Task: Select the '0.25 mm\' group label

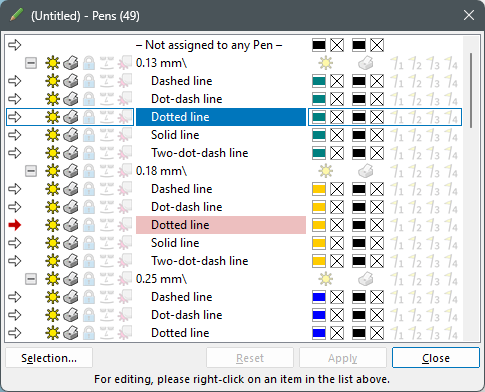Action: pos(161,279)
